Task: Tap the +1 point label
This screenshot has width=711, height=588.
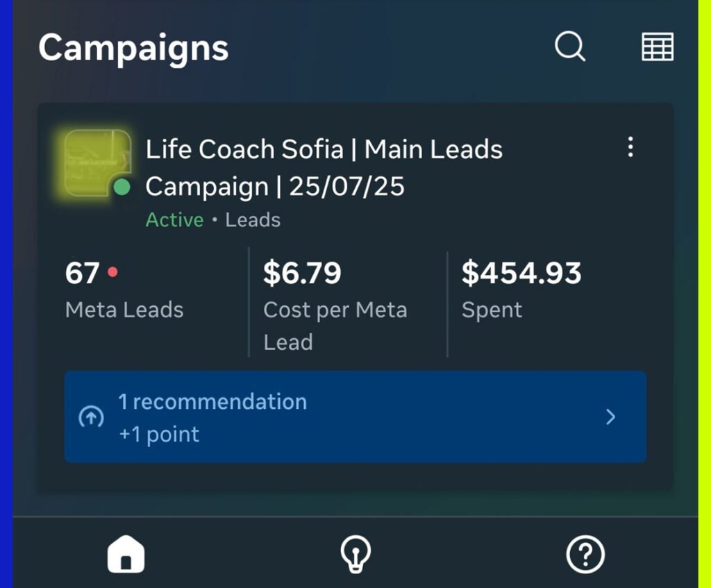Action: pyautogui.click(x=159, y=435)
